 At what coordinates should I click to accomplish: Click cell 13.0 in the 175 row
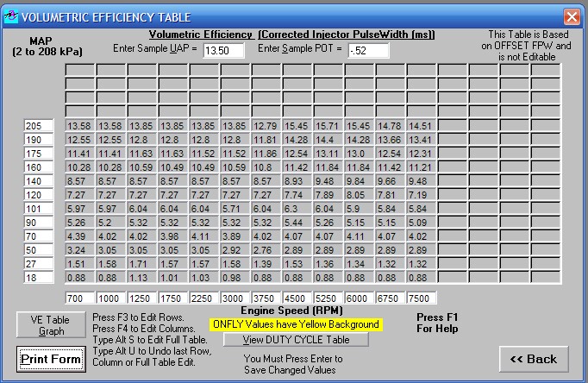360,154
